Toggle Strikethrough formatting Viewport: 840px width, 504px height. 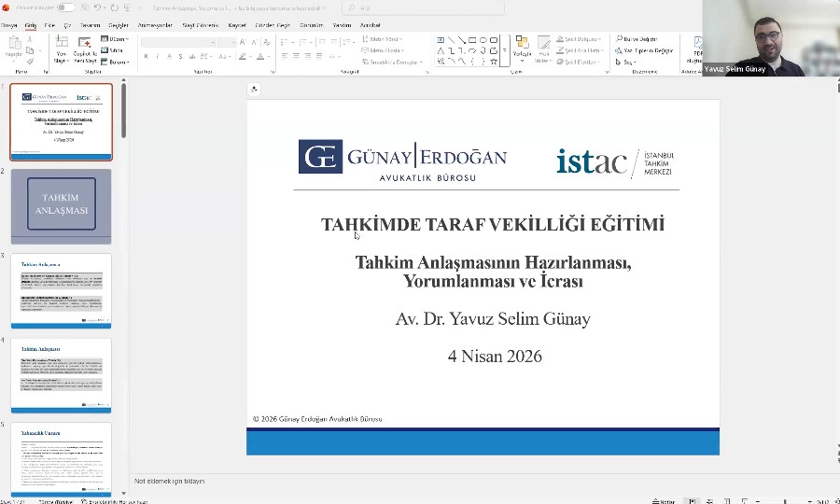coord(191,56)
